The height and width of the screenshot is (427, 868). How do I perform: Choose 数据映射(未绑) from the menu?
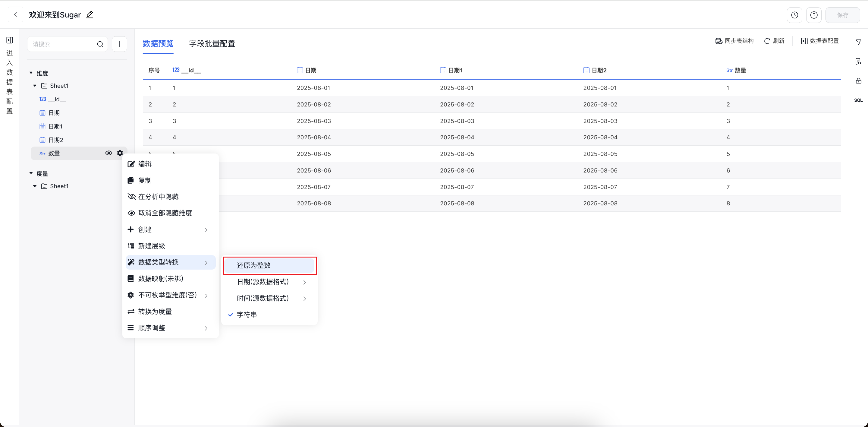(171, 279)
